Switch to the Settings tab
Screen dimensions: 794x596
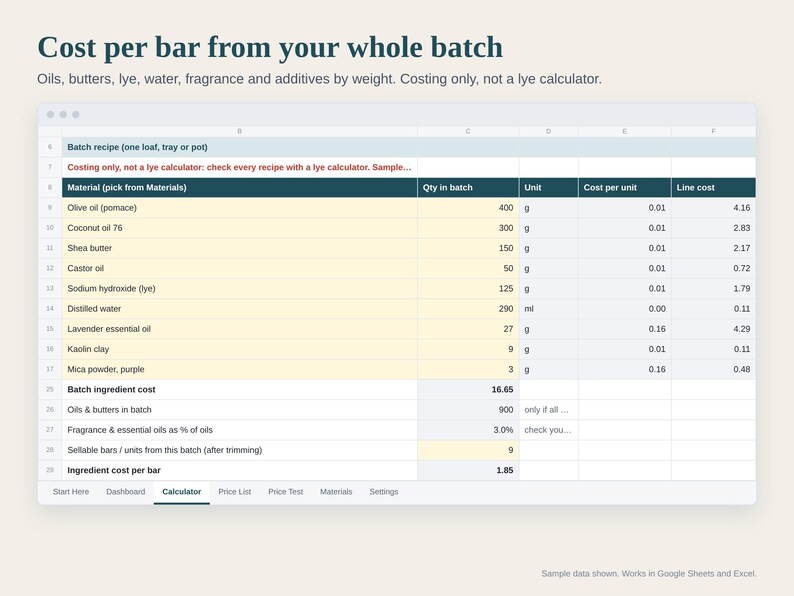(x=384, y=492)
